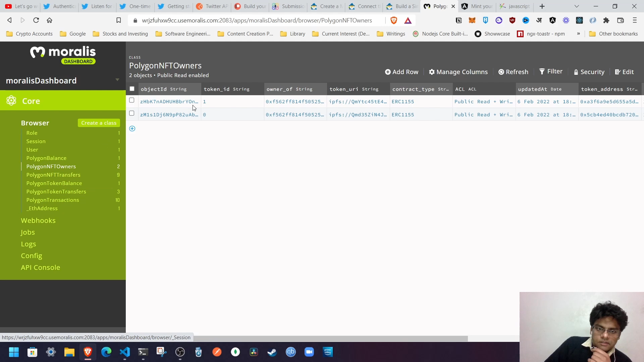644x362 pixels.
Task: Open the browser hamburger menu
Action: coord(635,20)
